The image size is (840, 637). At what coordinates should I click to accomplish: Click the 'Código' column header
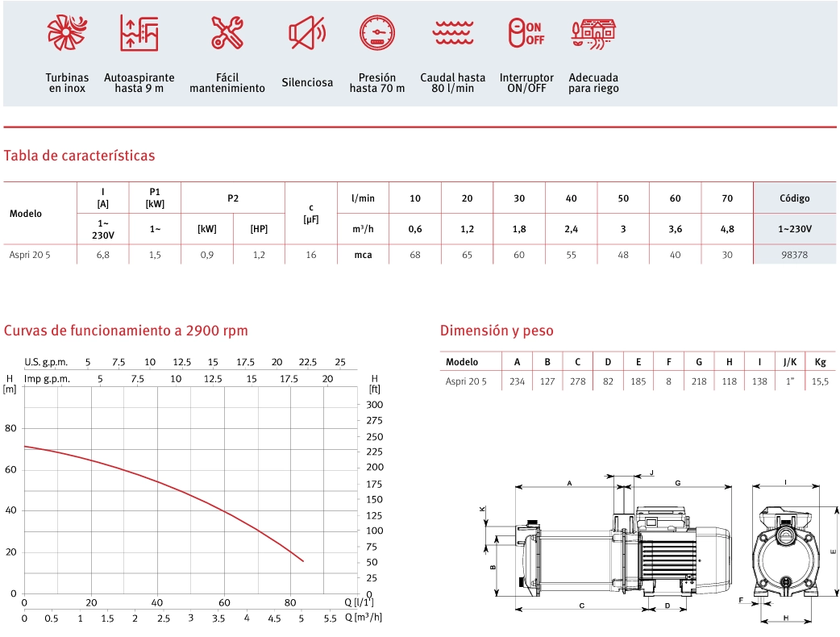click(795, 198)
